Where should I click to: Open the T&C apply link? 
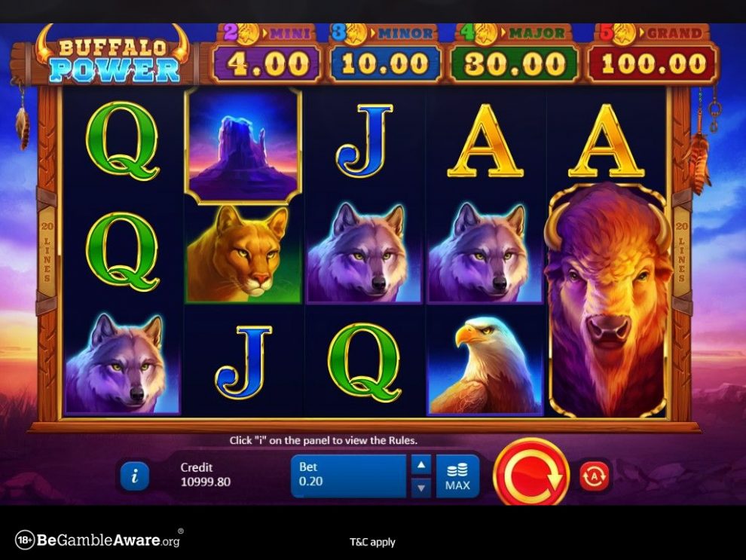tap(372, 542)
